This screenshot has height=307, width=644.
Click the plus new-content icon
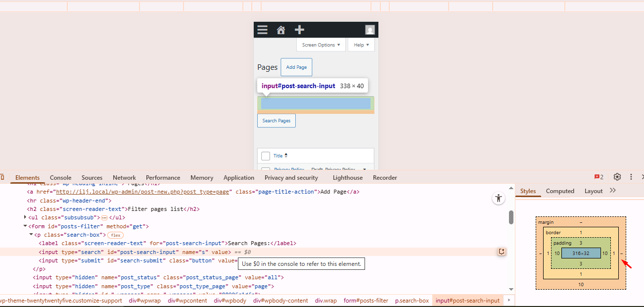pos(299,30)
